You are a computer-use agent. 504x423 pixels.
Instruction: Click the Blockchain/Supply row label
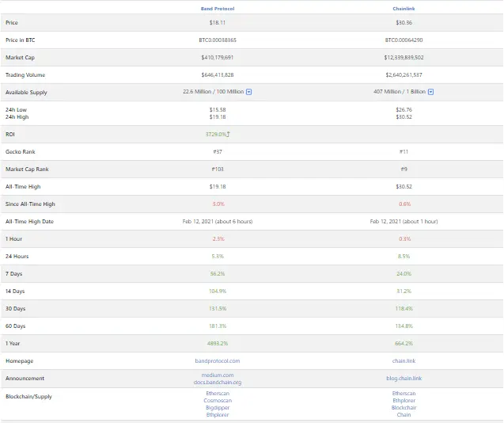tap(28, 397)
